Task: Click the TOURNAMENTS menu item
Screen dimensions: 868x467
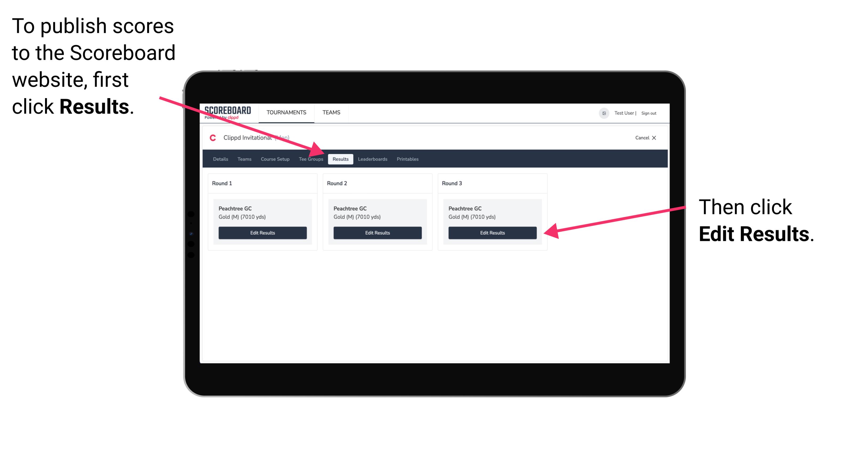Action: pyautogui.click(x=285, y=113)
